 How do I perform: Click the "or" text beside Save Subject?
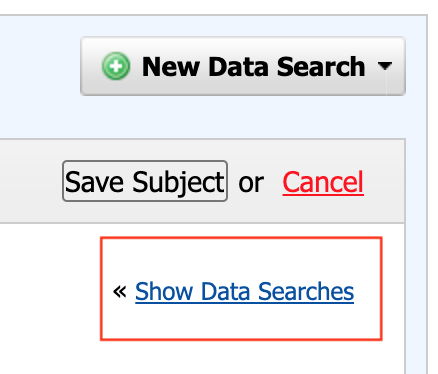pos(251,184)
